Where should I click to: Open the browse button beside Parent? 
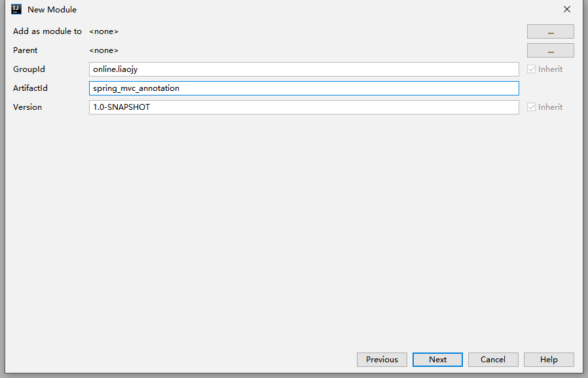[x=550, y=50]
